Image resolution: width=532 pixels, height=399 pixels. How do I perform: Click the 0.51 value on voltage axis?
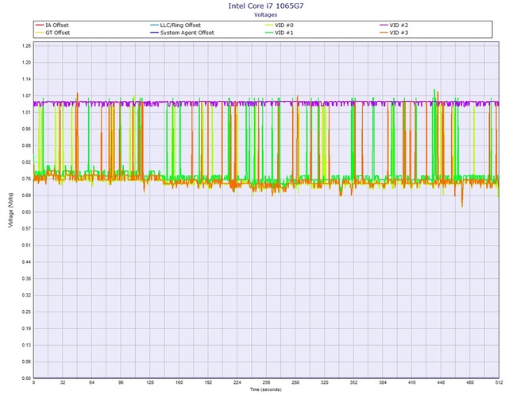[x=27, y=246]
